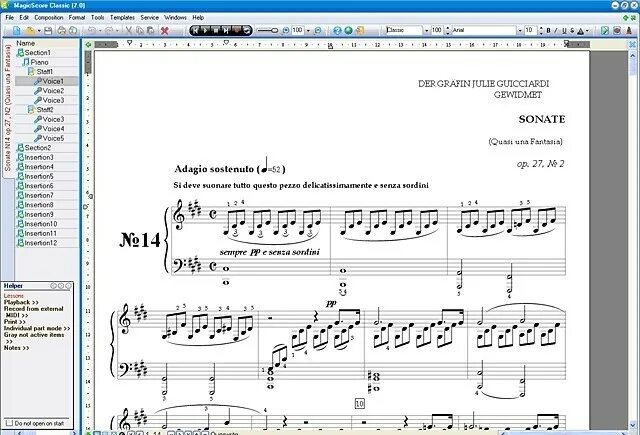Open the Service menu
Screen dimensions: 640x435
tap(149, 18)
